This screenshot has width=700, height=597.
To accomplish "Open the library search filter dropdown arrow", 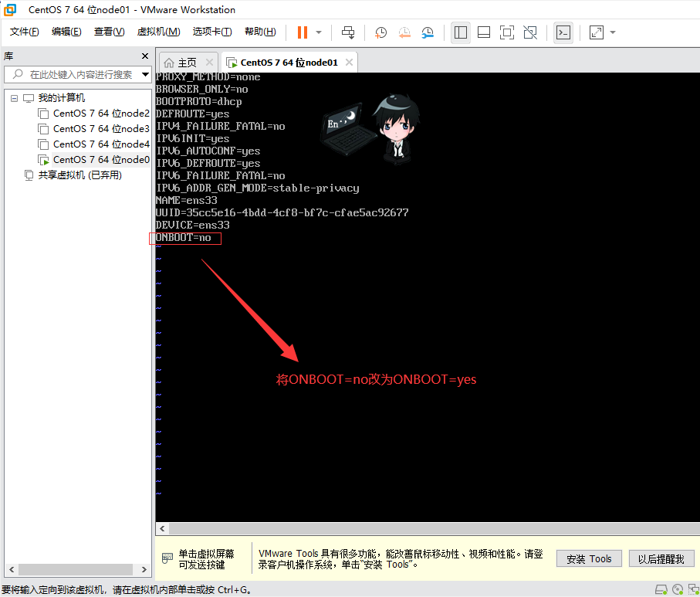I will pyautogui.click(x=146, y=74).
